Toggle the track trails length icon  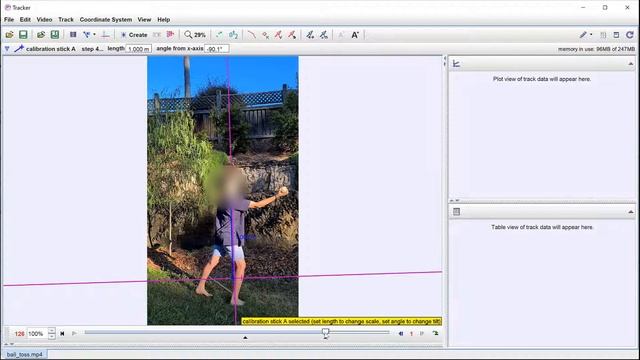(220, 35)
